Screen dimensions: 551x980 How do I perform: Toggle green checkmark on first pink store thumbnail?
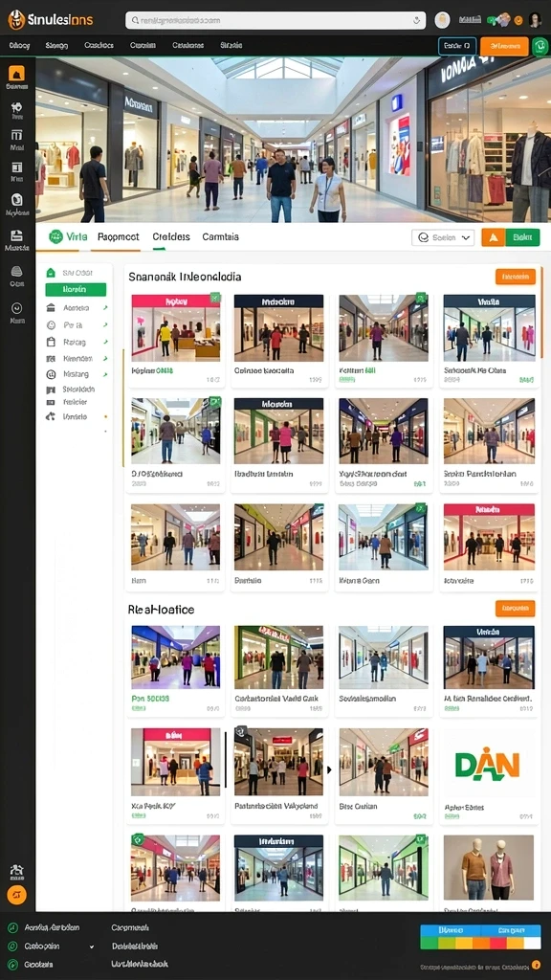click(x=215, y=298)
